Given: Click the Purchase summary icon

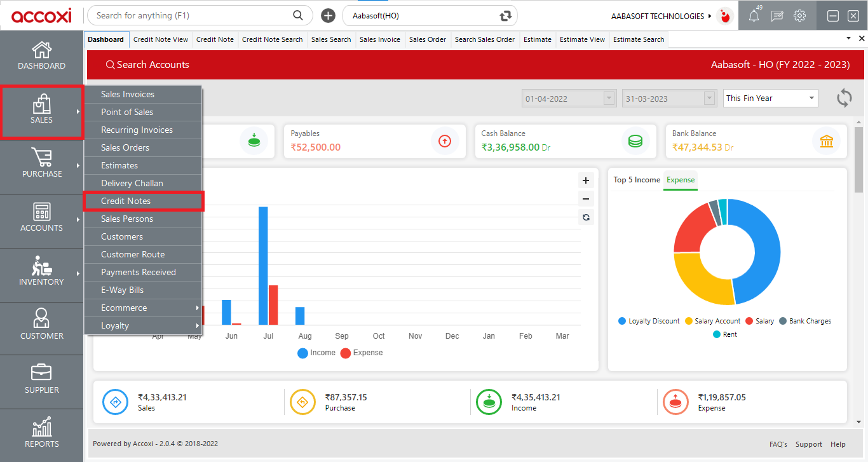Looking at the screenshot, I should (x=302, y=402).
